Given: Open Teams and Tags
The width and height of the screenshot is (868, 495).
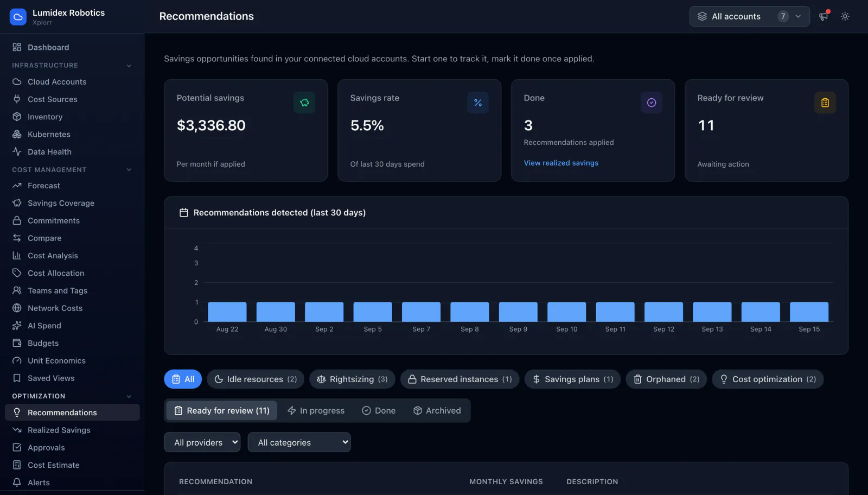Looking at the screenshot, I should [72, 291].
